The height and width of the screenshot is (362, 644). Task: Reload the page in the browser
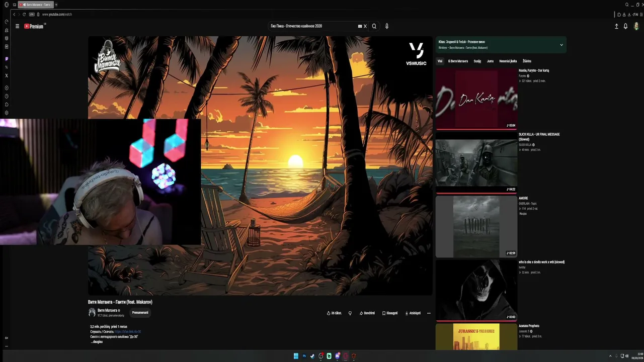pyautogui.click(x=24, y=14)
